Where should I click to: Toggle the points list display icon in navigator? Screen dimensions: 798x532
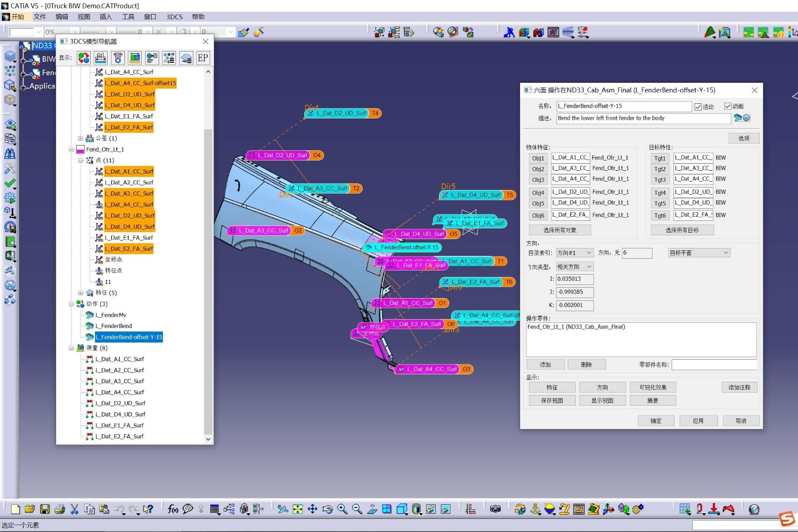tap(169, 58)
